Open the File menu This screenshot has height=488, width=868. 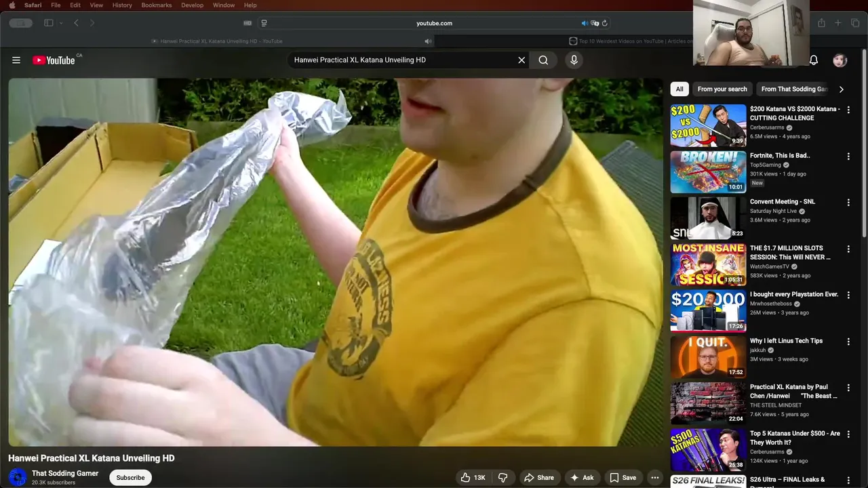(x=56, y=5)
